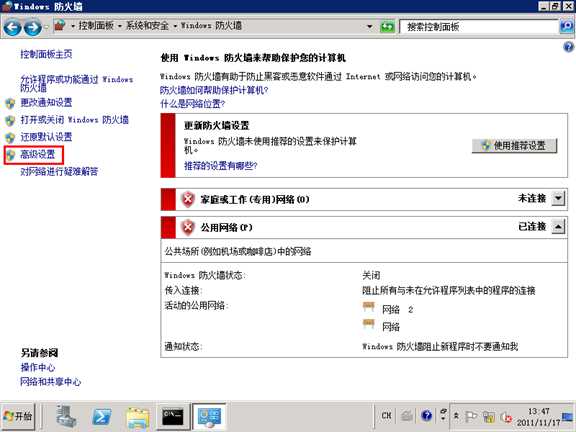Click the 关闭 firewall state value
This screenshot has height=432, width=576.
(371, 275)
